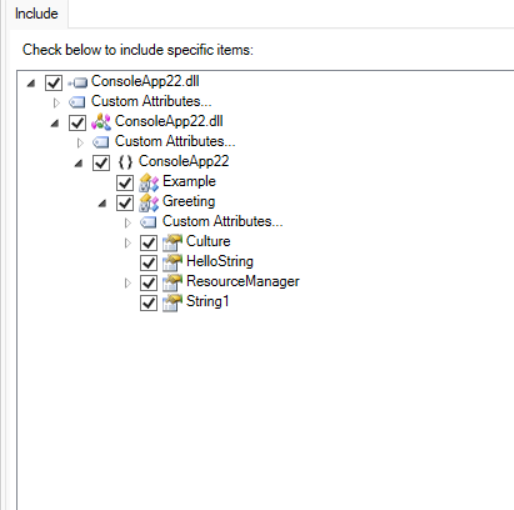This screenshot has width=514, height=510.
Task: Collapse the nested ConsoleApp22.dll module node
Action: coord(55,123)
